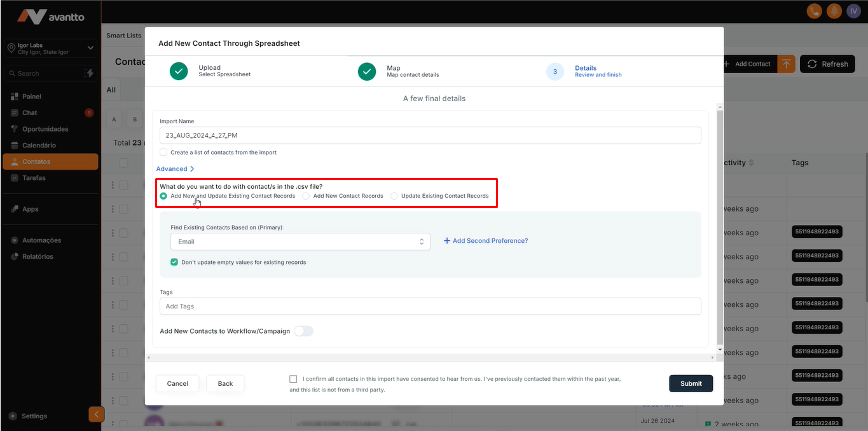Select 'Update Existing Contact Records' radio option
The width and height of the screenshot is (868, 431).
(394, 196)
